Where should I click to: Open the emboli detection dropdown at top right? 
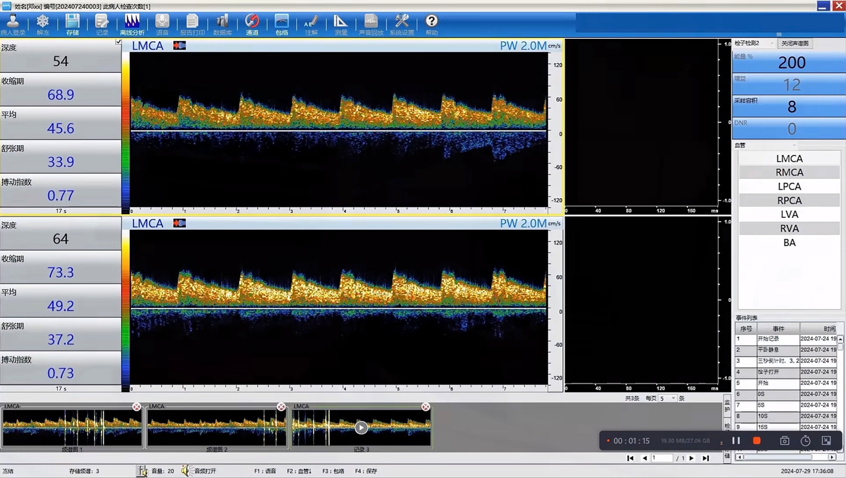point(754,43)
